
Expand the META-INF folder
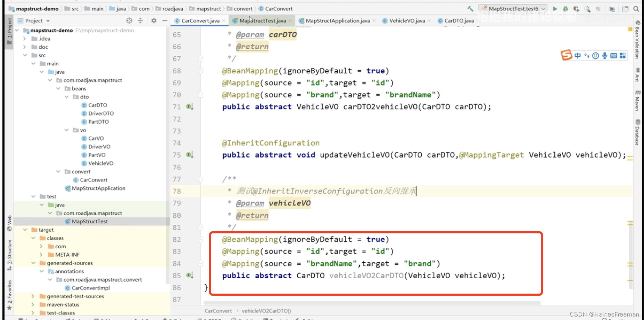tap(41, 255)
